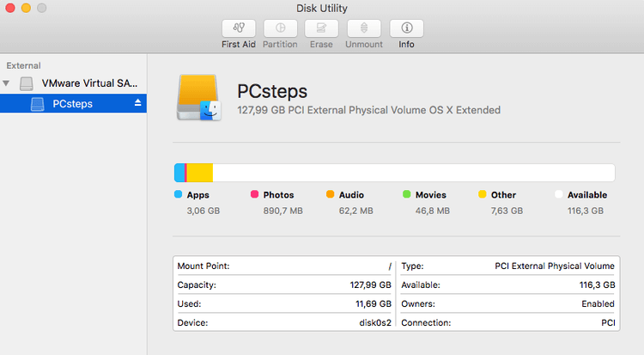Viewport: 644px width, 355px height.
Task: Click the VMware Virtual disk icon
Action: click(x=28, y=83)
